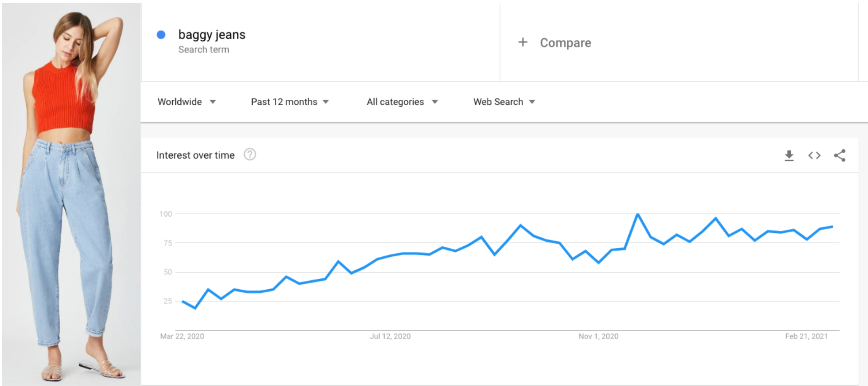Click the blue dot next to baggy jeans
868x386 pixels.
[161, 34]
